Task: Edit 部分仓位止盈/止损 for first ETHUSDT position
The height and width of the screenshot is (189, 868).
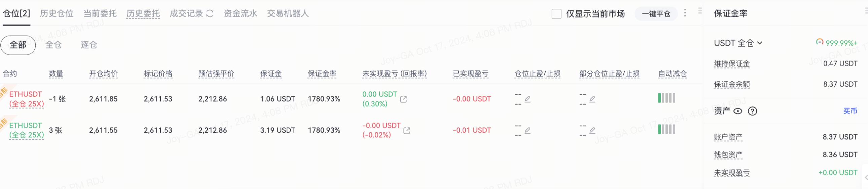Action: pyautogui.click(x=592, y=99)
